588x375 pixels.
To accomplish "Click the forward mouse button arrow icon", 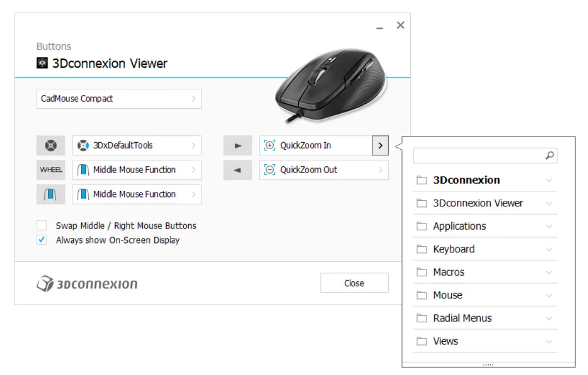I will click(x=238, y=145).
